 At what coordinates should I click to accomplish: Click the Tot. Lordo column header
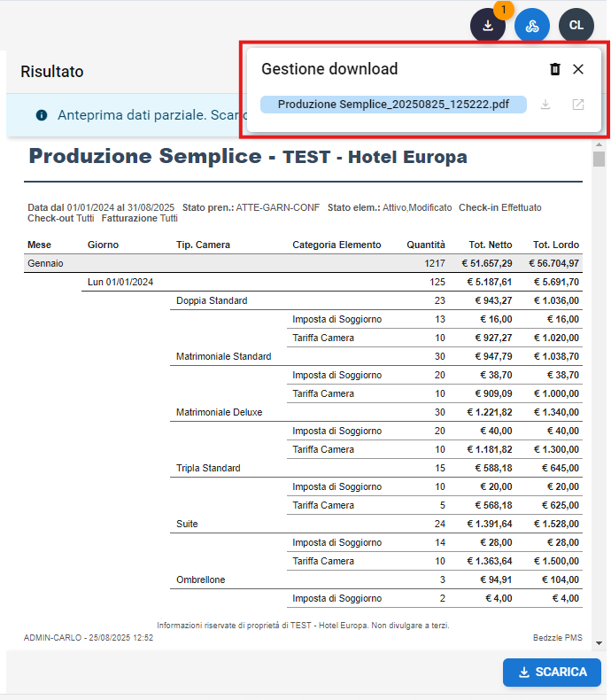coord(555,245)
